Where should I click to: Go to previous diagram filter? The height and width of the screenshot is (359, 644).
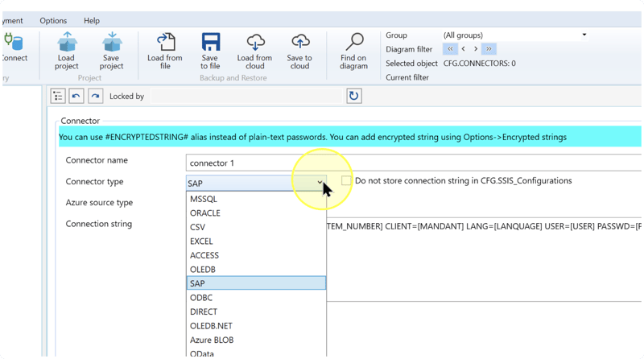[464, 49]
